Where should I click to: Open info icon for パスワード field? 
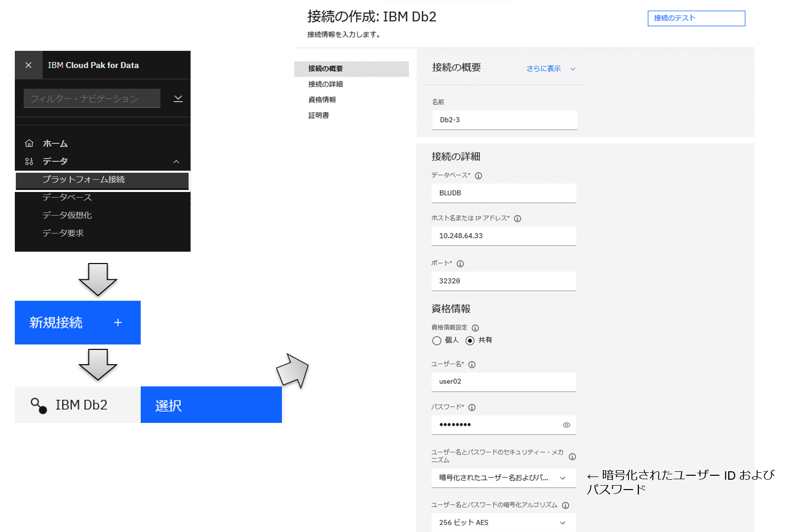pyautogui.click(x=472, y=407)
